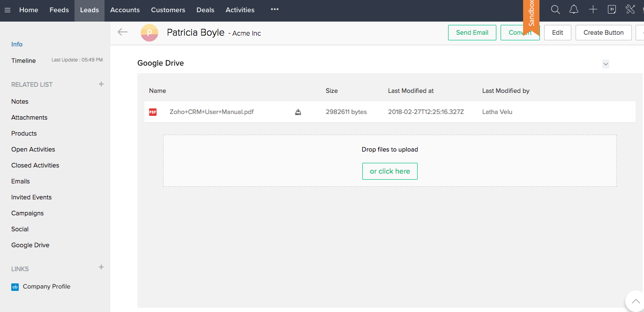
Task: Click the Company Profile Crunchbase icon
Action: pyautogui.click(x=15, y=287)
